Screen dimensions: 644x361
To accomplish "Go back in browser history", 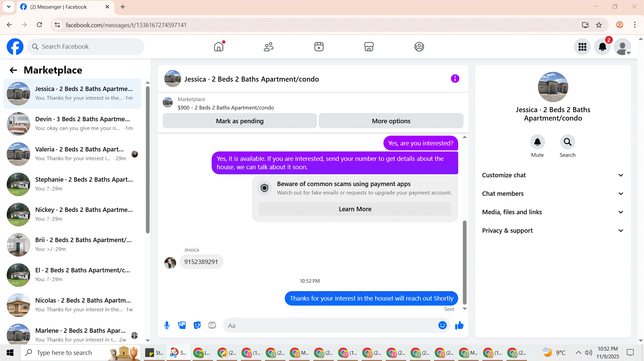I will point(9,25).
